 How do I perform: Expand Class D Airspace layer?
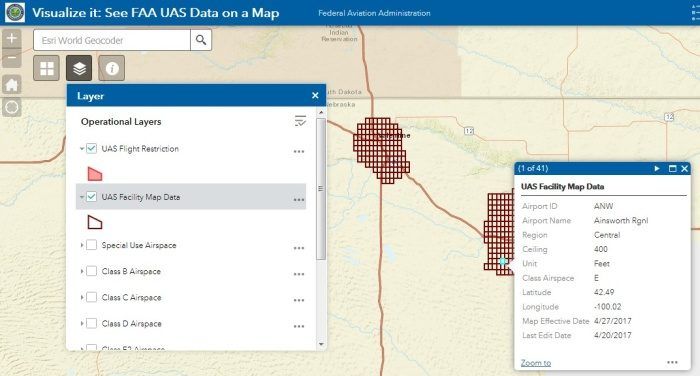coord(82,323)
